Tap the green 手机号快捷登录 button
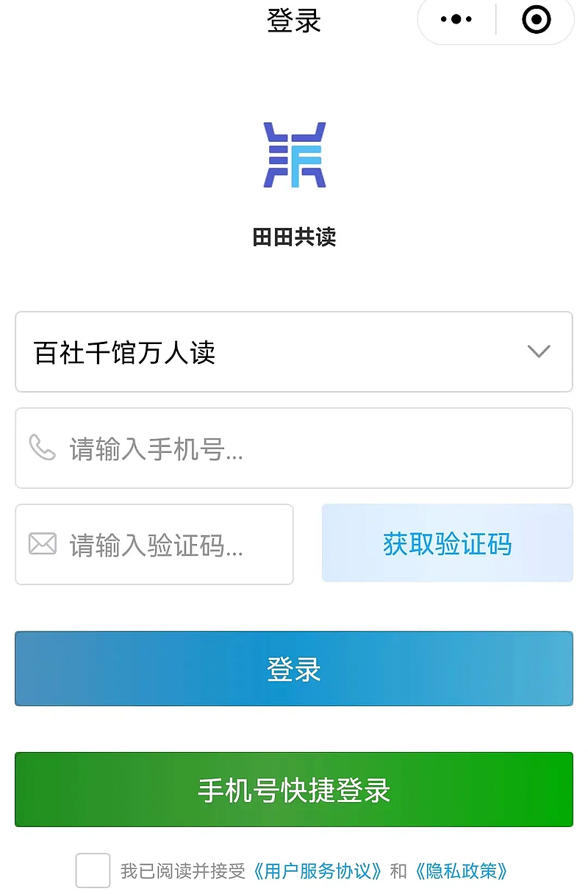 (294, 790)
